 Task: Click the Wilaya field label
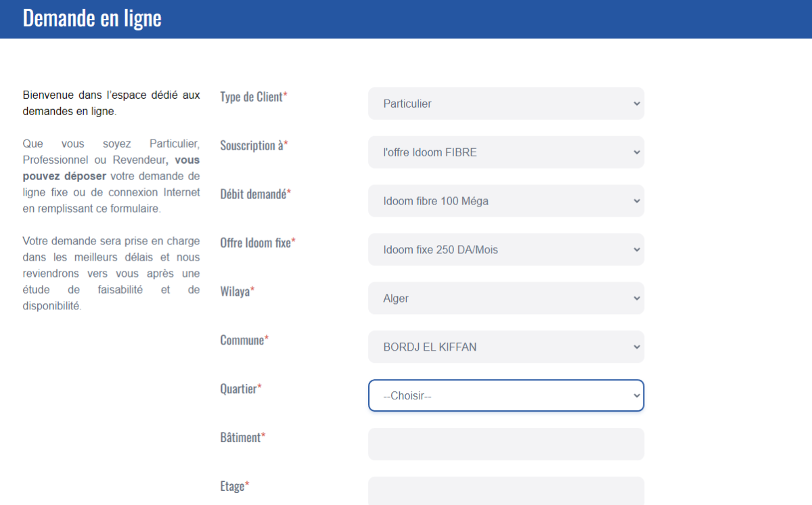(237, 291)
